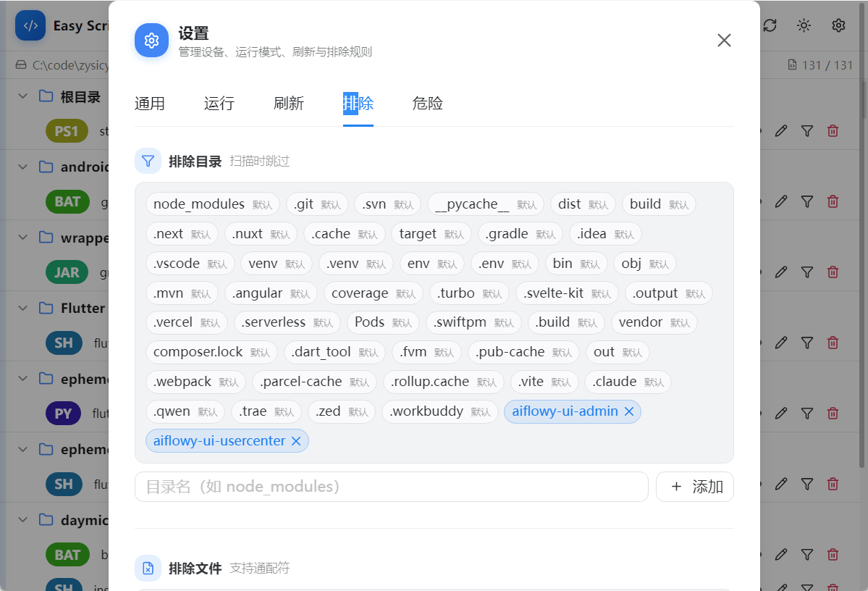Switch to the 运行 tab
Viewport: 868px width, 591px height.
pos(219,104)
